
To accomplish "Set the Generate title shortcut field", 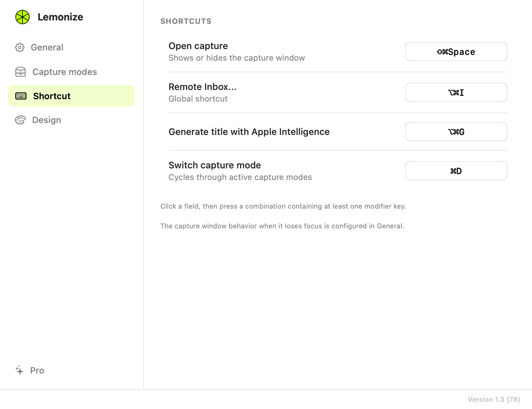I will coord(456,132).
